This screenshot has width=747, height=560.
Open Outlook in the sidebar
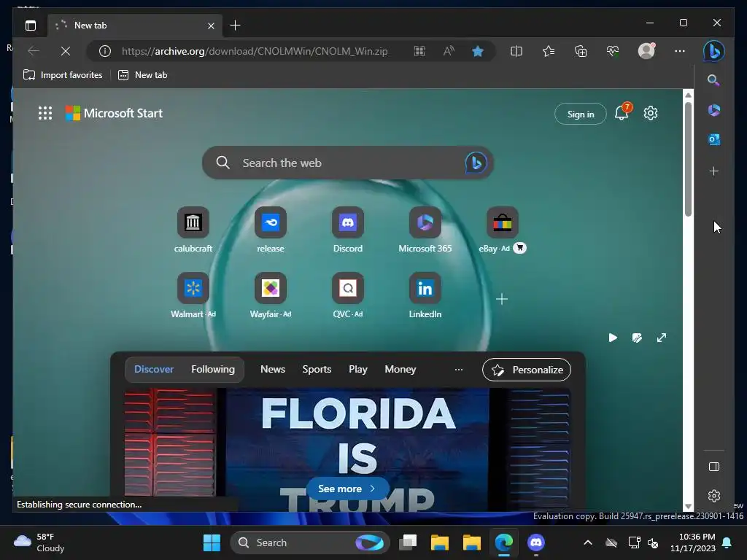[713, 139]
